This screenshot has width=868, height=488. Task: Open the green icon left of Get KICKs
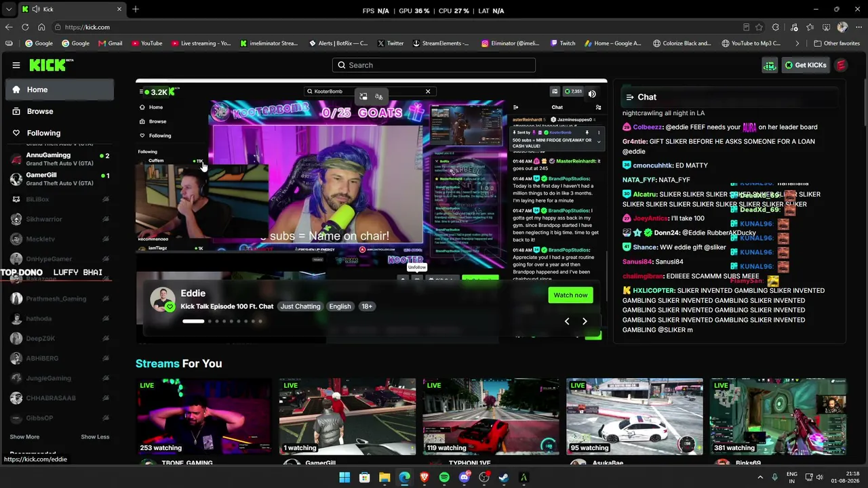(769, 65)
